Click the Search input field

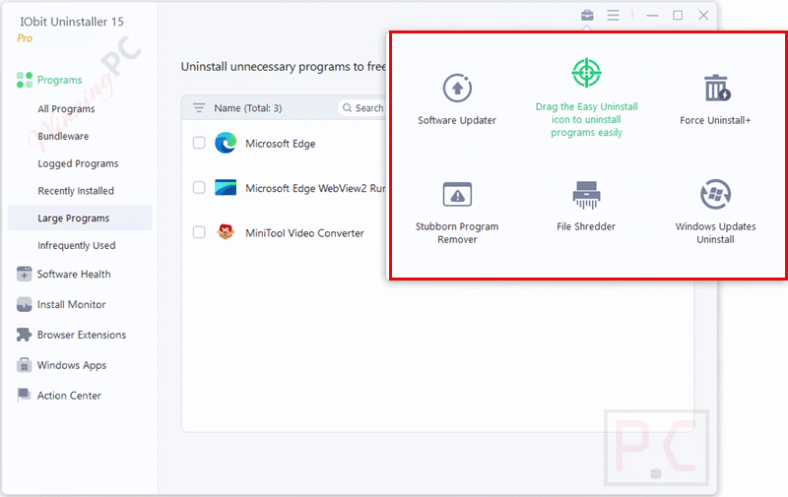point(363,108)
